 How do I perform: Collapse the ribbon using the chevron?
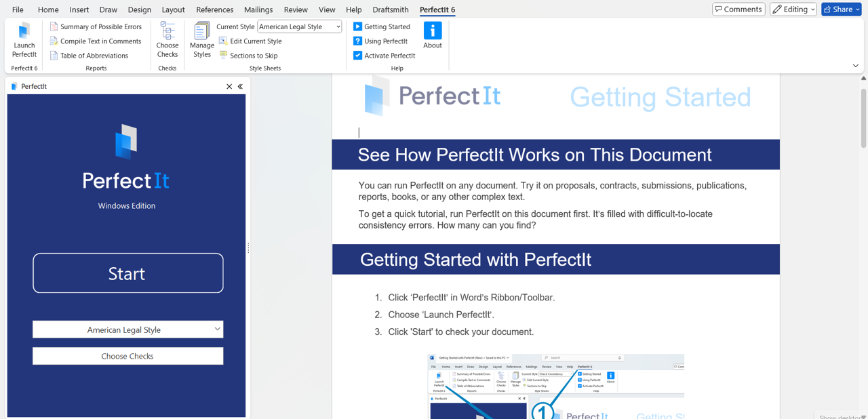(855, 65)
